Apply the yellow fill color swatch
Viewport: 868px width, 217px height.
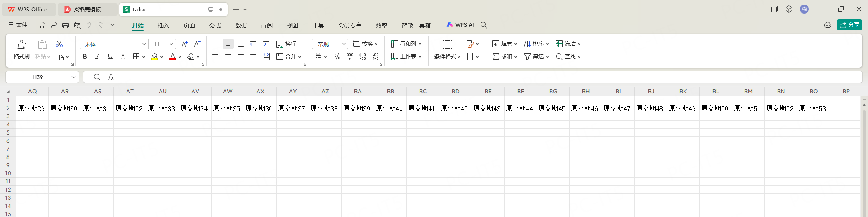coord(155,57)
